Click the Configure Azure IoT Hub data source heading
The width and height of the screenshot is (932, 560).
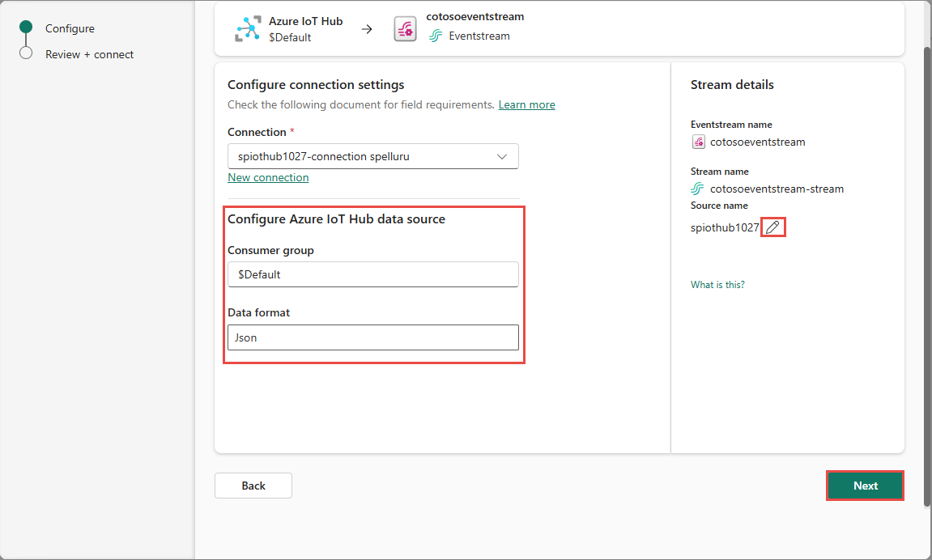pos(336,219)
